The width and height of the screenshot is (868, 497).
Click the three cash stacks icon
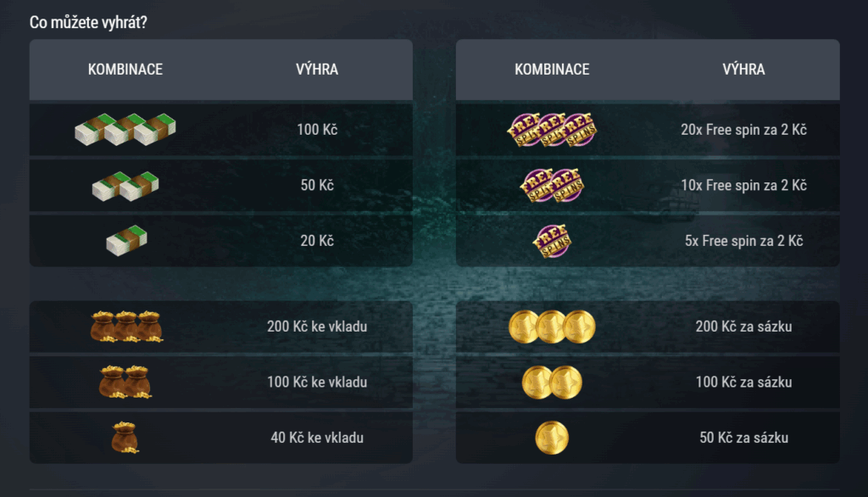(x=125, y=130)
